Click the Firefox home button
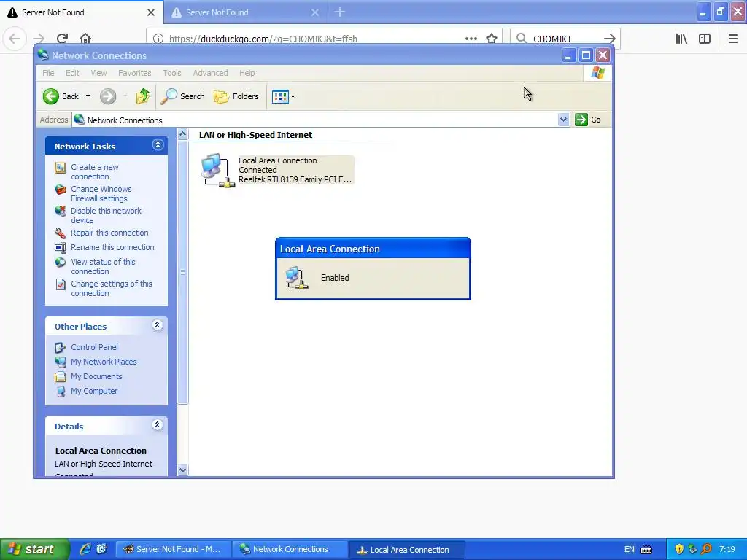The image size is (747, 560). [x=85, y=39]
